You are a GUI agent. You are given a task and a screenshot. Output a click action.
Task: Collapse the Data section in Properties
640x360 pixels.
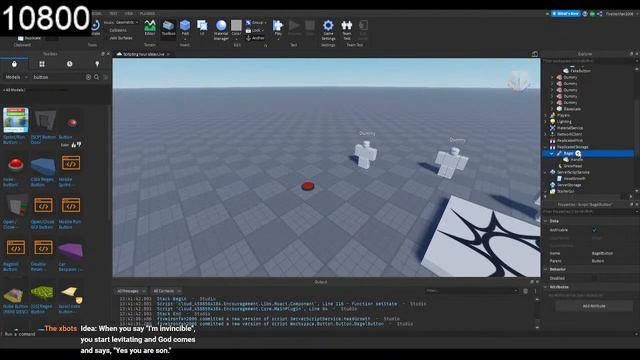(546, 221)
